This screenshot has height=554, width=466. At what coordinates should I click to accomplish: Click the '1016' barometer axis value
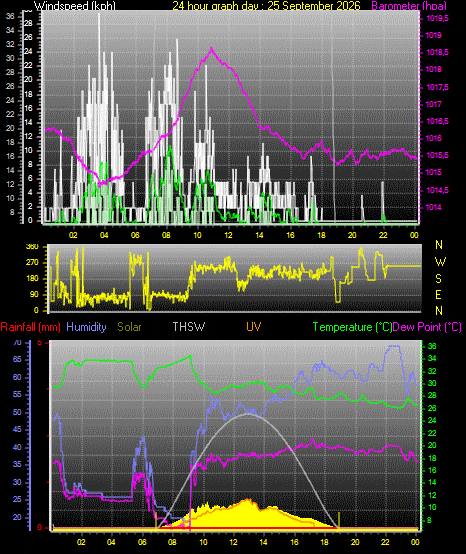pyautogui.click(x=433, y=138)
